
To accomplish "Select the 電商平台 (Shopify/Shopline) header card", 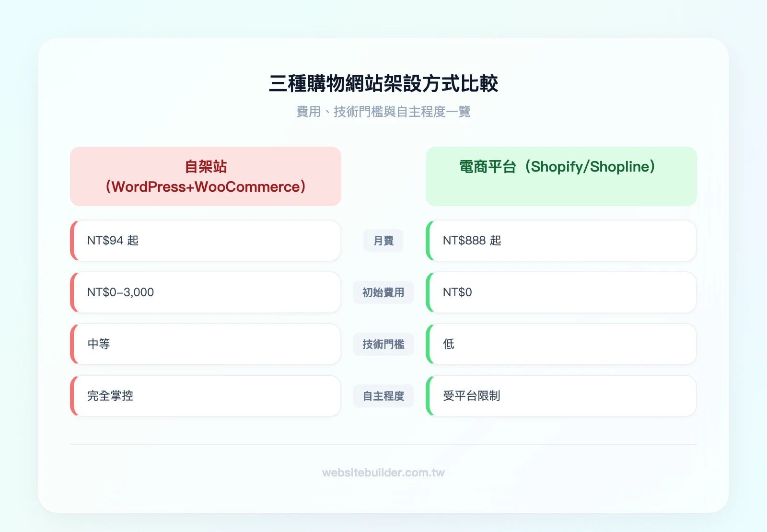I will pos(561,176).
